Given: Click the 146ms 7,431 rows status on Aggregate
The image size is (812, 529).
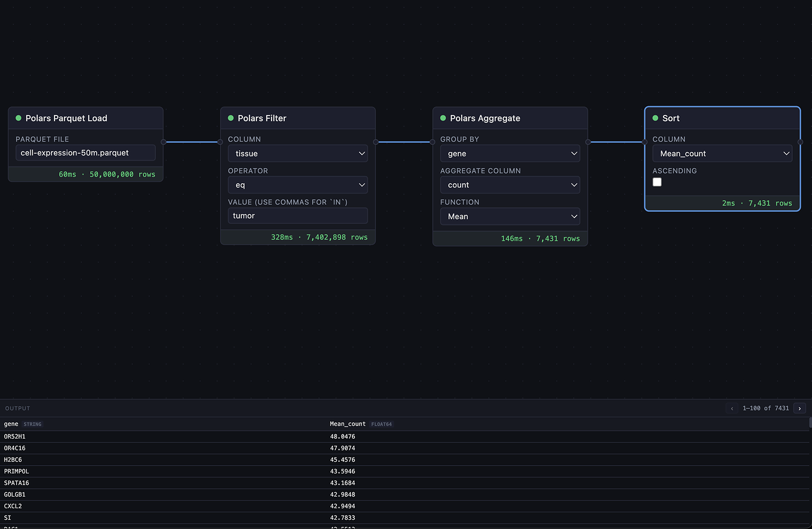Looking at the screenshot, I should [540, 238].
